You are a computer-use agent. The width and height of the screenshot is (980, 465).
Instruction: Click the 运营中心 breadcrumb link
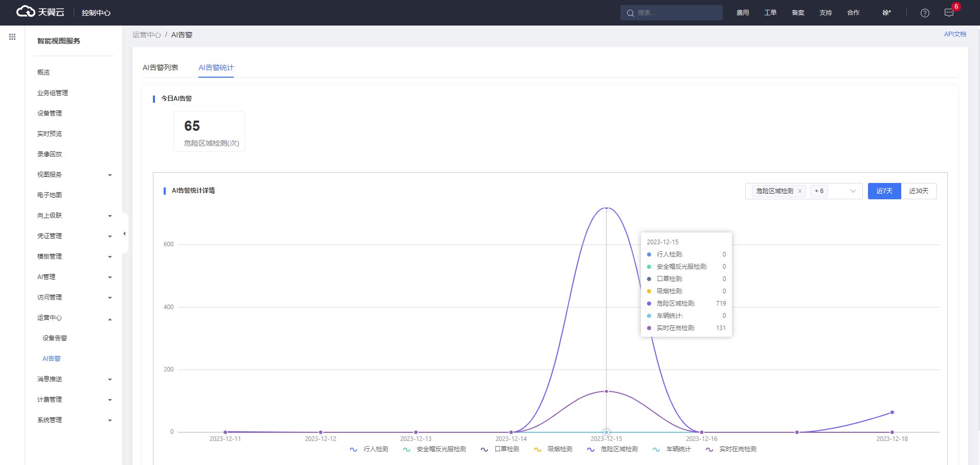point(146,35)
